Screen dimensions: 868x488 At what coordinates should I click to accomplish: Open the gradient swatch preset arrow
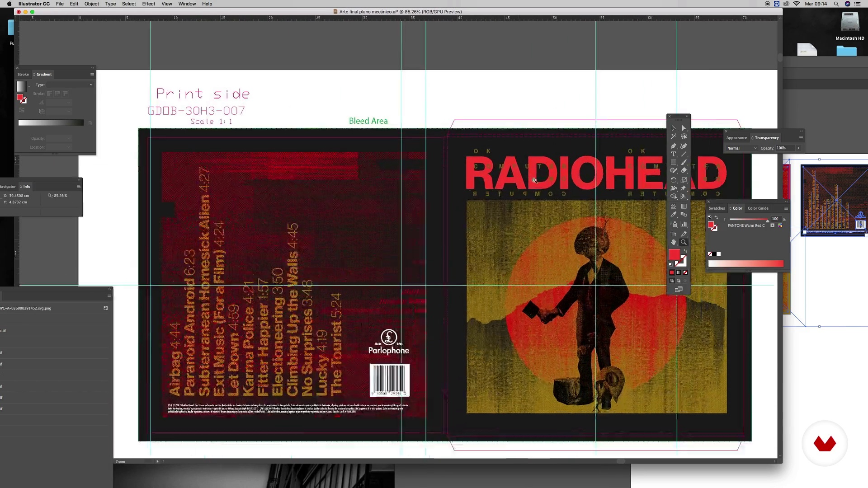tap(29, 86)
